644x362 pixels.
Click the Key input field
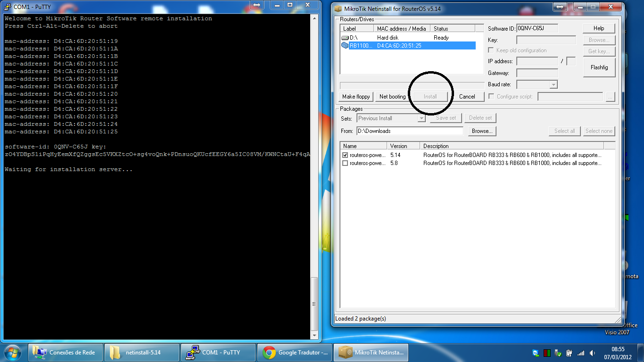click(x=546, y=40)
